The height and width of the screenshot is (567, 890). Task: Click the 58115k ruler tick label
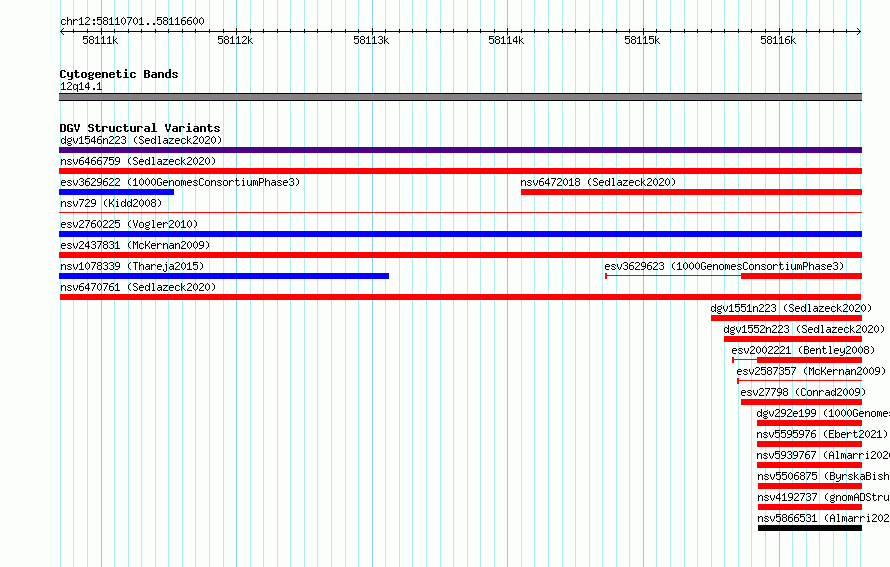pyautogui.click(x=643, y=40)
